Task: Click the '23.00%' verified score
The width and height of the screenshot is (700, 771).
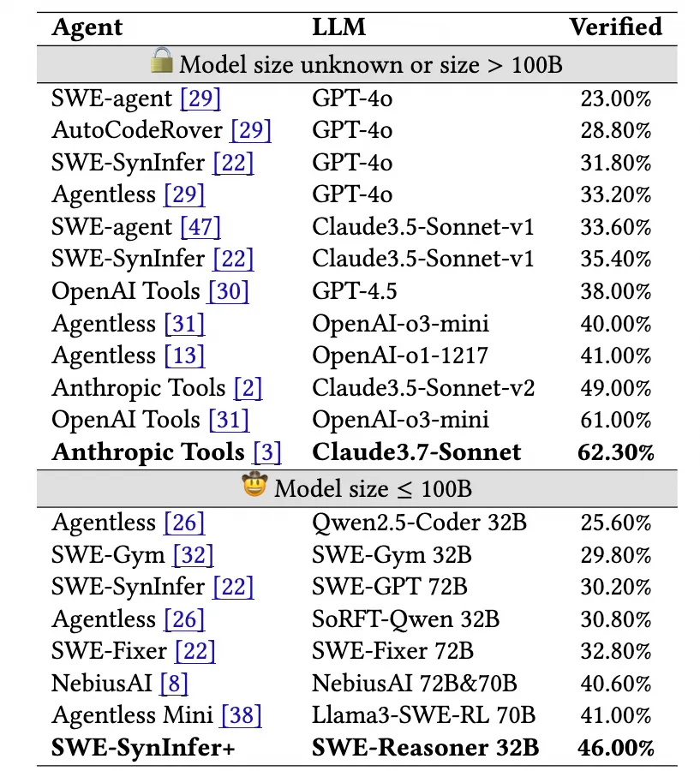Action: coord(616,99)
